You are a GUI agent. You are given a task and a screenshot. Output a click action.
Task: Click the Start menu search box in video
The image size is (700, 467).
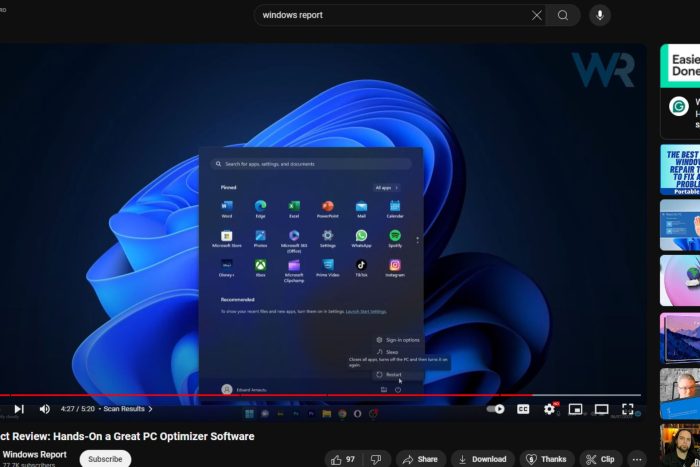pyautogui.click(x=311, y=164)
